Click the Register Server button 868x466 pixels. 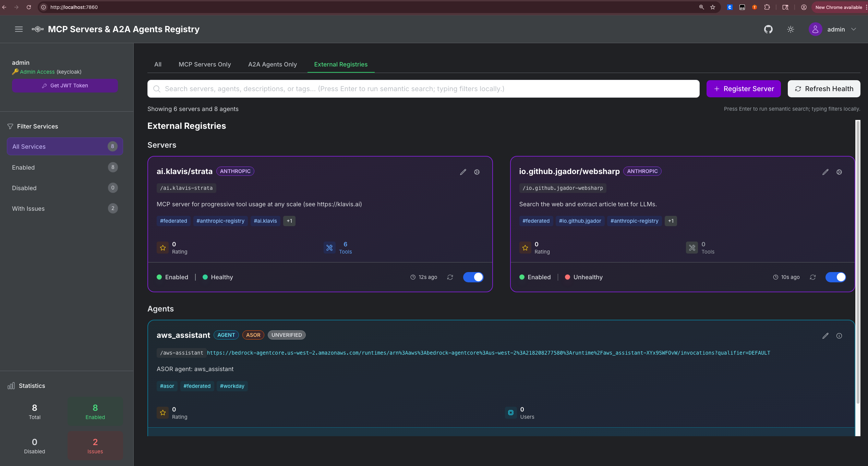coord(744,88)
